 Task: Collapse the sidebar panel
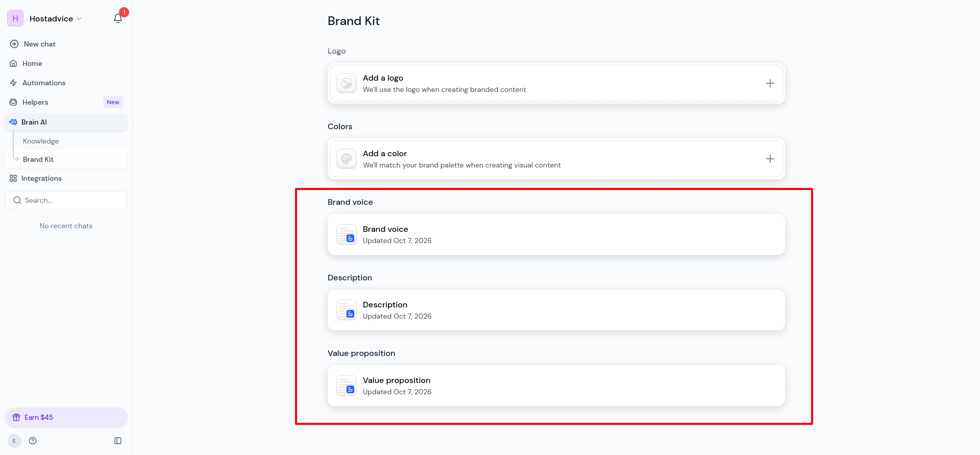118,441
